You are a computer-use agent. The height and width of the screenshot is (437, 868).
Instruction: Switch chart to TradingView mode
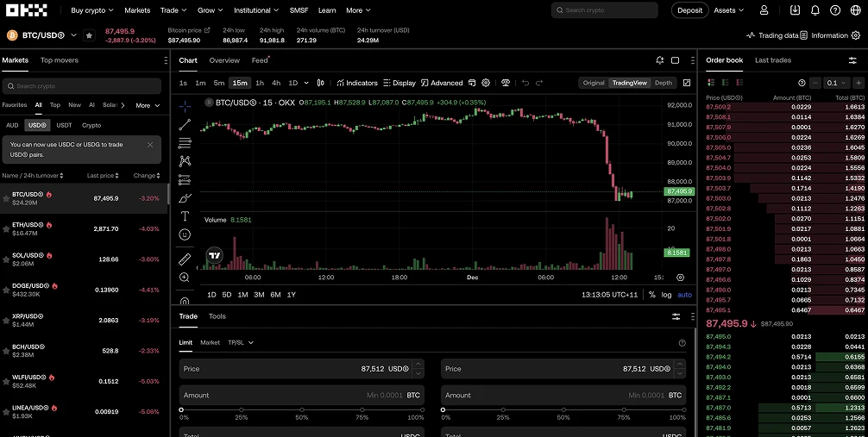click(629, 83)
